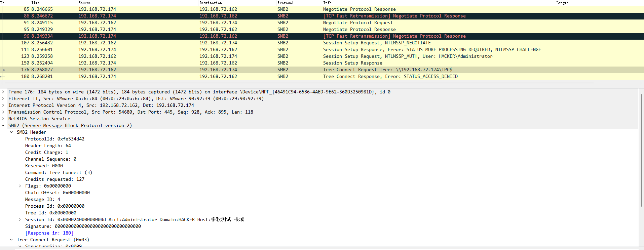This screenshot has height=250, width=644.
Task: Select packet 111 NTLMSSP_CHALLENGE response
Action: pyautogui.click(x=322, y=49)
